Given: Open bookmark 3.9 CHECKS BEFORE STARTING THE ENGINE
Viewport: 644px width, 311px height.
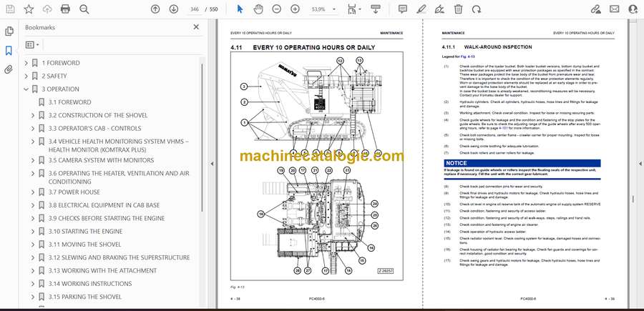Looking at the screenshot, I should [x=107, y=218].
